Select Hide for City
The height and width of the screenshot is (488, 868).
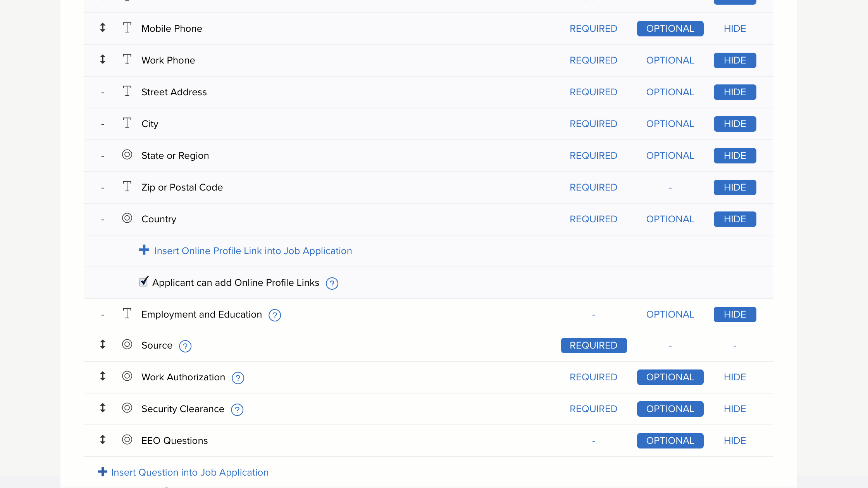tap(735, 124)
